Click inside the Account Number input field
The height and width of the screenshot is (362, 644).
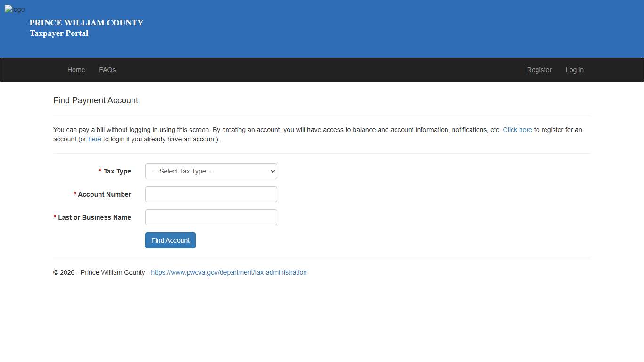point(211,194)
